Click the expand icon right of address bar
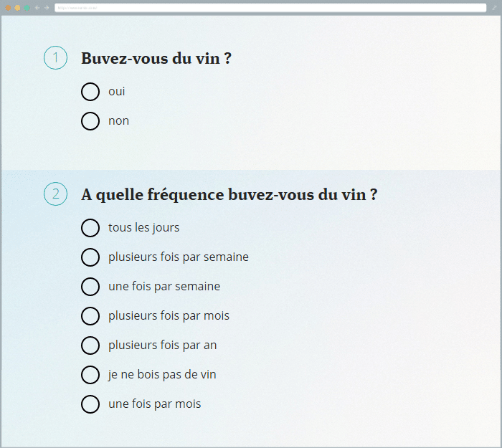 click(x=493, y=8)
